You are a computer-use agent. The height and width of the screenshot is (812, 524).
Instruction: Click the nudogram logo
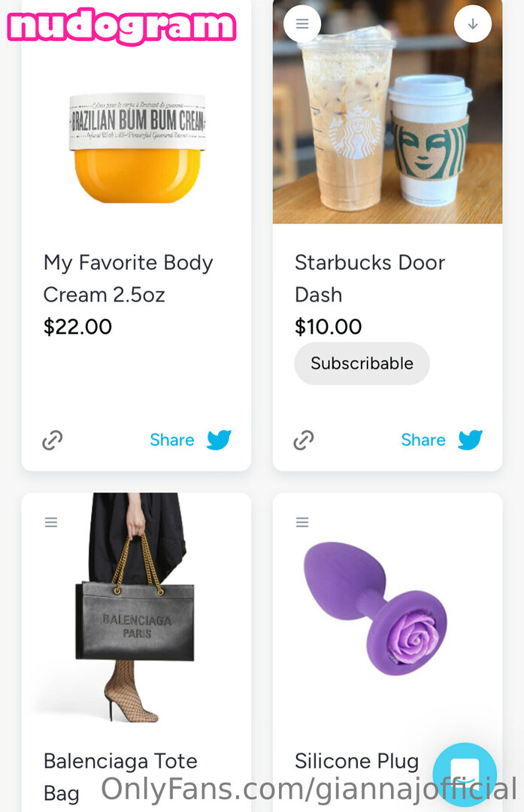(122, 27)
